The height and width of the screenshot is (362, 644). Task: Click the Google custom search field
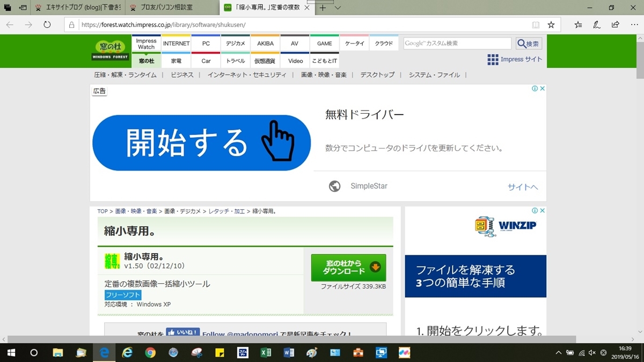click(457, 43)
